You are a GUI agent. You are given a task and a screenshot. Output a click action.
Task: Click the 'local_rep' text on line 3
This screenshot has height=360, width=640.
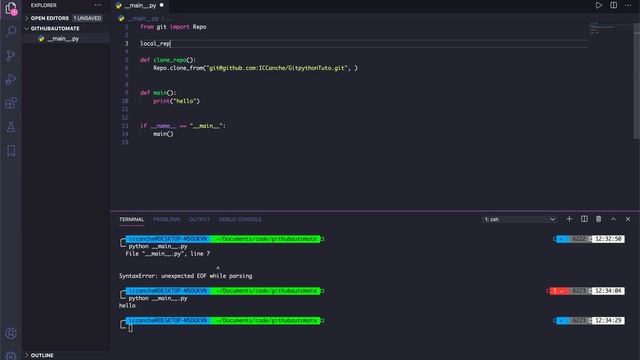(x=155, y=43)
